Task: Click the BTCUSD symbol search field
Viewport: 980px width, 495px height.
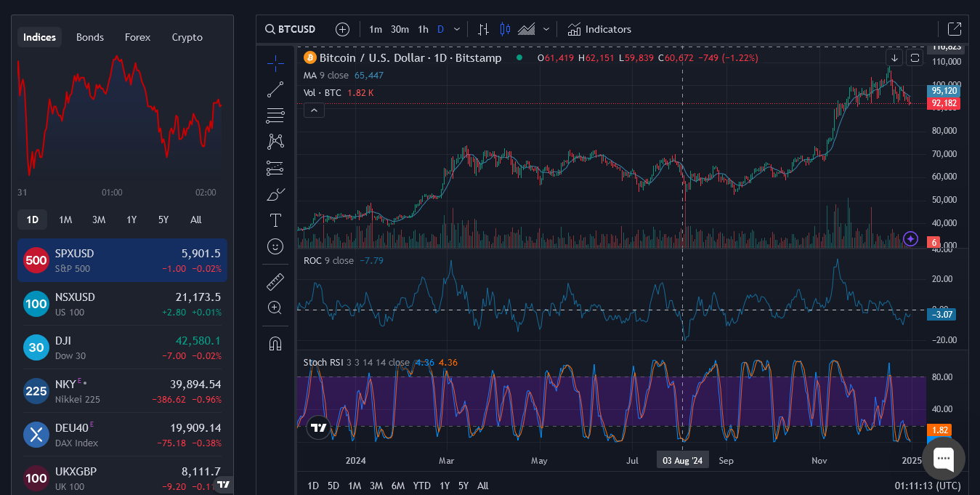Action: [x=291, y=29]
